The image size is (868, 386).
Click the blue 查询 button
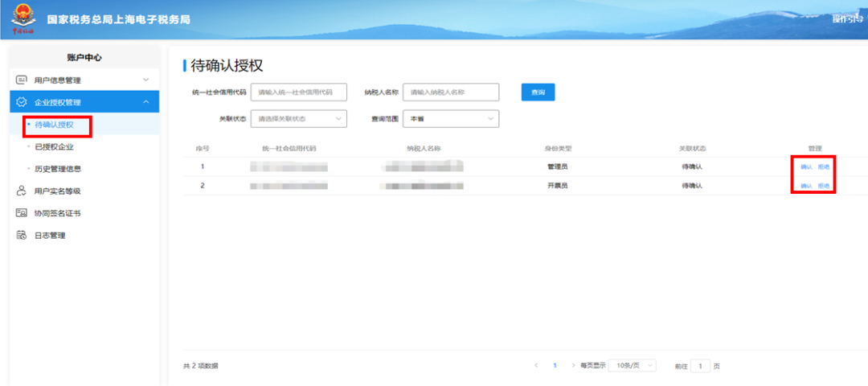pyautogui.click(x=538, y=92)
